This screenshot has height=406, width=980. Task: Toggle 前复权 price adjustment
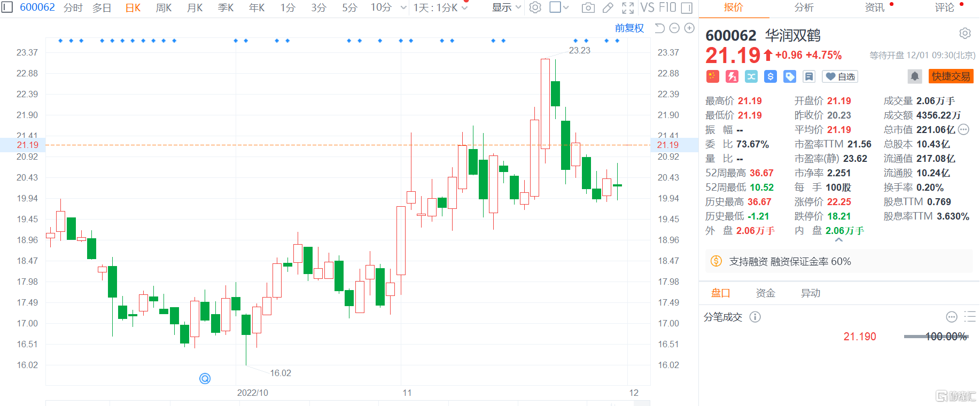pyautogui.click(x=629, y=28)
